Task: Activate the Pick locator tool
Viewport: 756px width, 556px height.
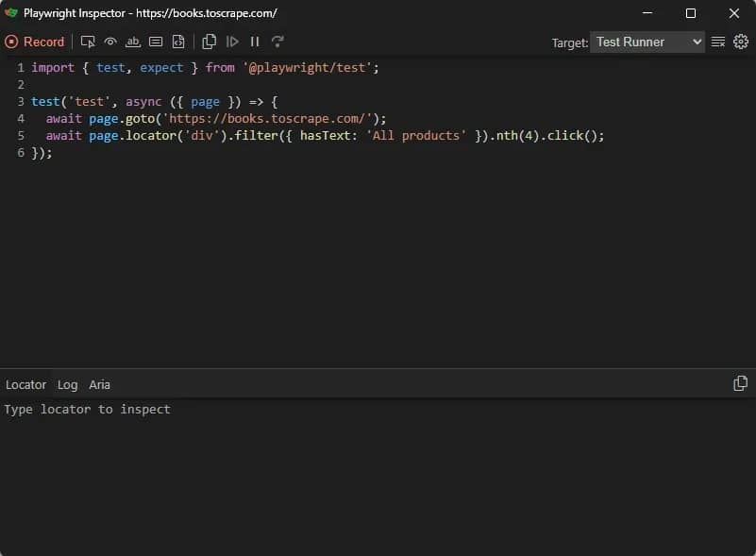Action: click(88, 42)
